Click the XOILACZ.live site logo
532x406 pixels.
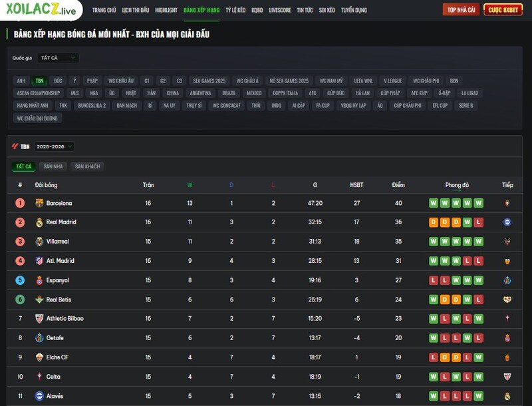click(41, 11)
